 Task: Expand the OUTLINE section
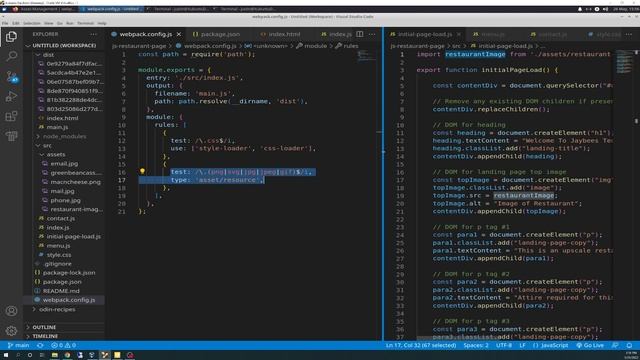tap(44, 327)
